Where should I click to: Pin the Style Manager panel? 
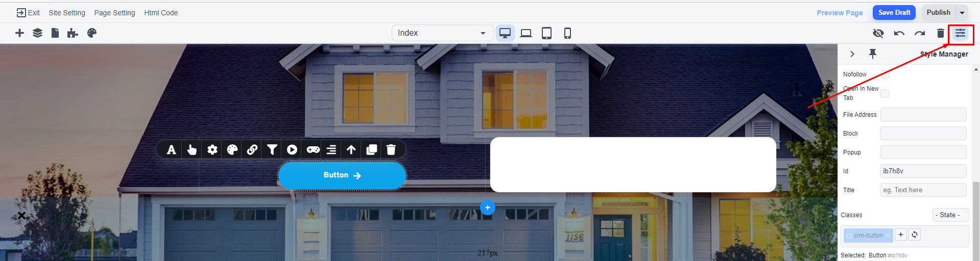(x=873, y=54)
